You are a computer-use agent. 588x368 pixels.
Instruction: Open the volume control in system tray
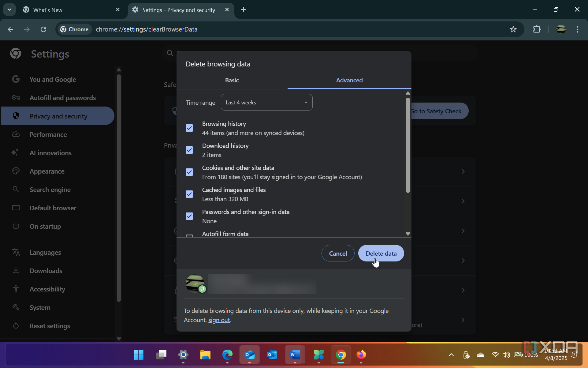[506, 355]
